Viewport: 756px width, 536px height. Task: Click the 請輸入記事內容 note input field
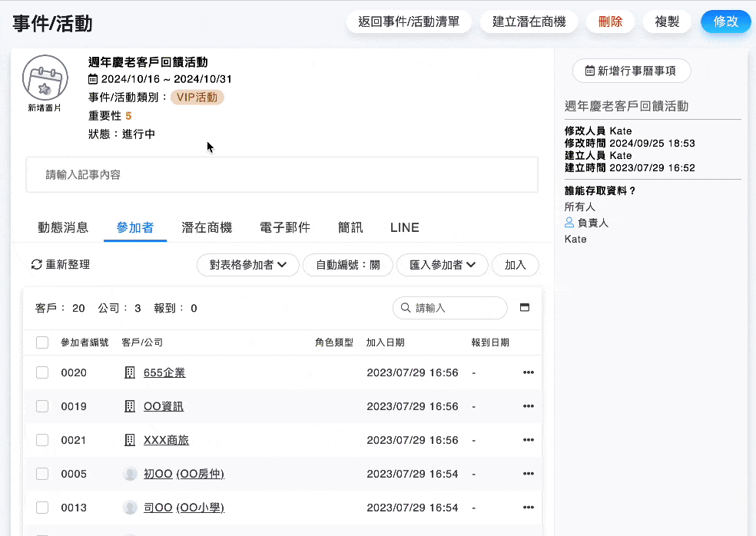point(281,174)
